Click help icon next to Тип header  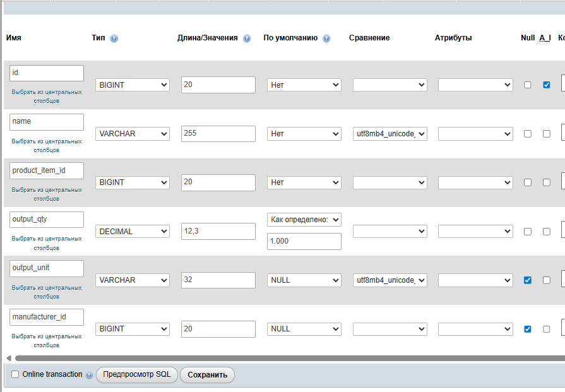[x=114, y=39]
